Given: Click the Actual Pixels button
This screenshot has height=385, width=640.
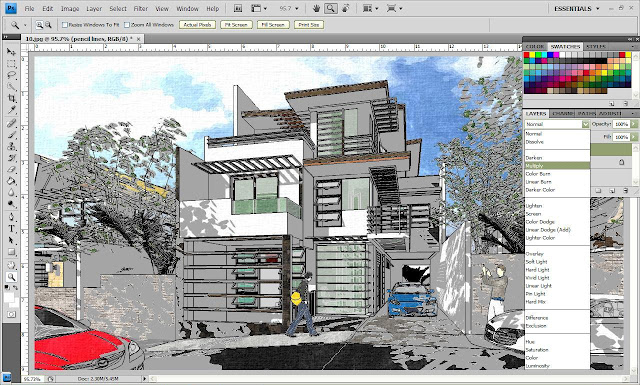Looking at the screenshot, I should click(x=197, y=25).
